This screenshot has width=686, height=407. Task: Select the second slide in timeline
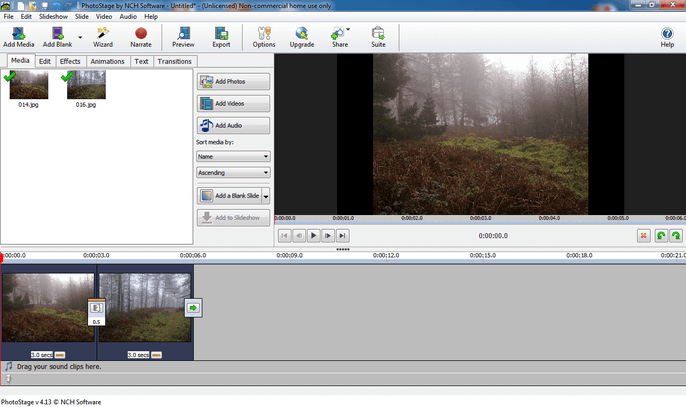[x=145, y=307]
